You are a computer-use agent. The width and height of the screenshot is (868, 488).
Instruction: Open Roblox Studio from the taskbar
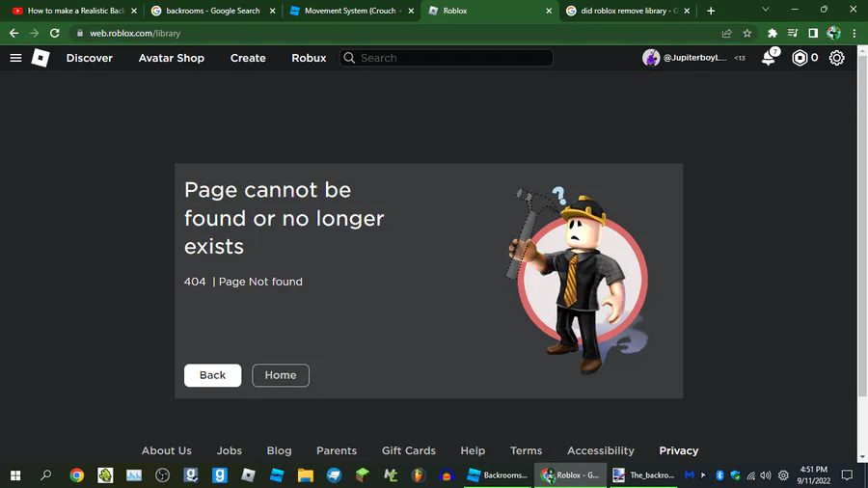[x=277, y=474]
